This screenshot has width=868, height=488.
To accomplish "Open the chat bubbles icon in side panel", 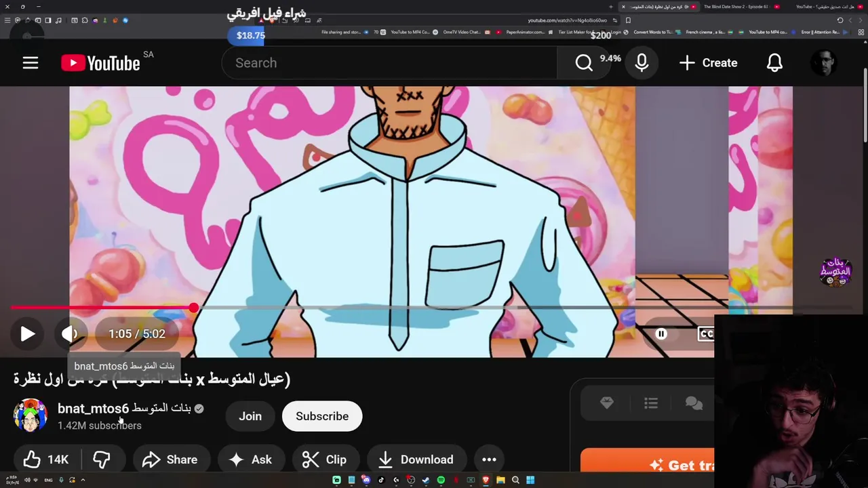I will (x=694, y=403).
